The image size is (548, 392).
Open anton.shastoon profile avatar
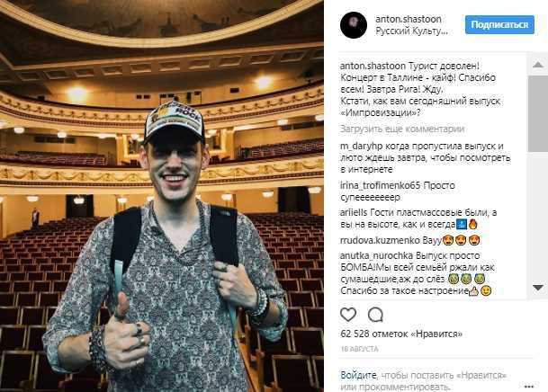(354, 25)
